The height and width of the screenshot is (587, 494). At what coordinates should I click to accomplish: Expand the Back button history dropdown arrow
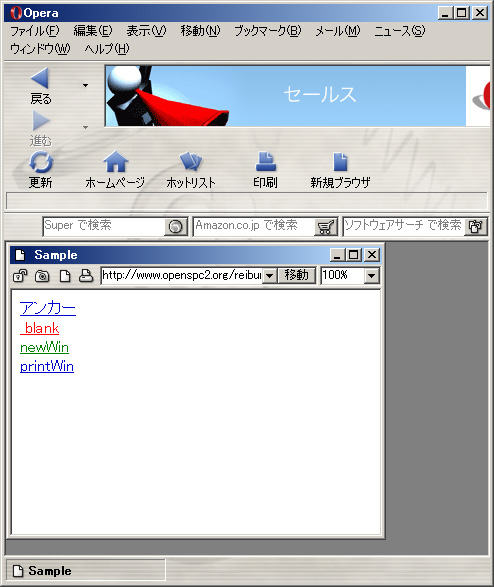coord(86,85)
